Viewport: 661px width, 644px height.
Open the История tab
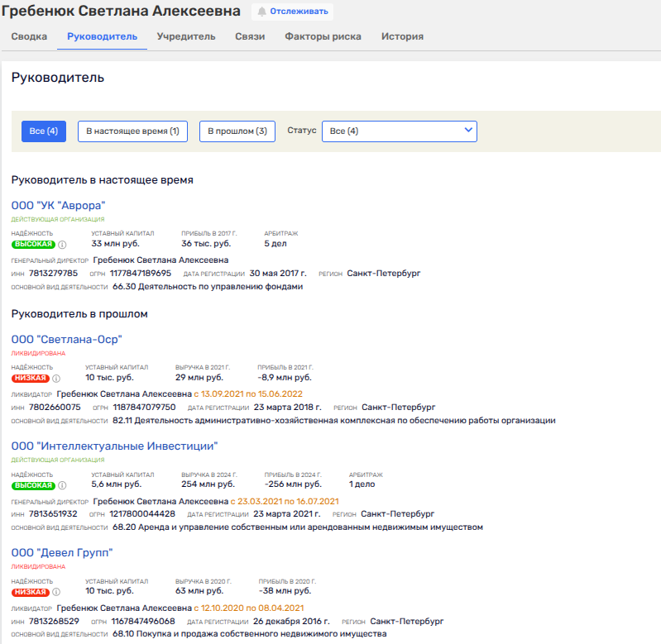pyautogui.click(x=402, y=36)
